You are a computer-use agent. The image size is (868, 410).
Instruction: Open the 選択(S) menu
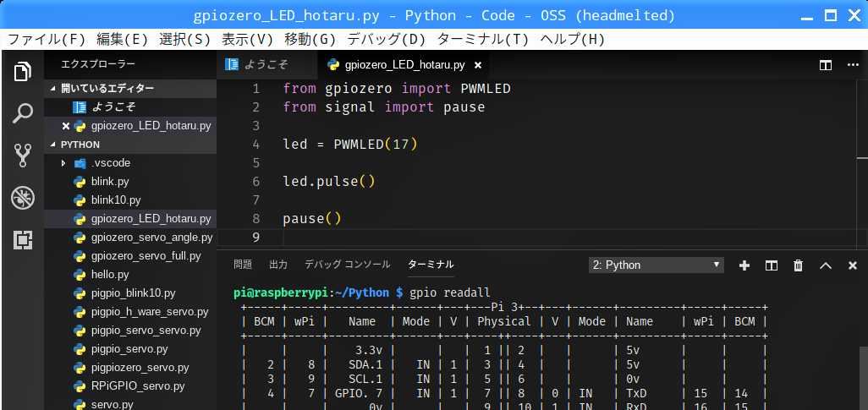pyautogui.click(x=185, y=39)
